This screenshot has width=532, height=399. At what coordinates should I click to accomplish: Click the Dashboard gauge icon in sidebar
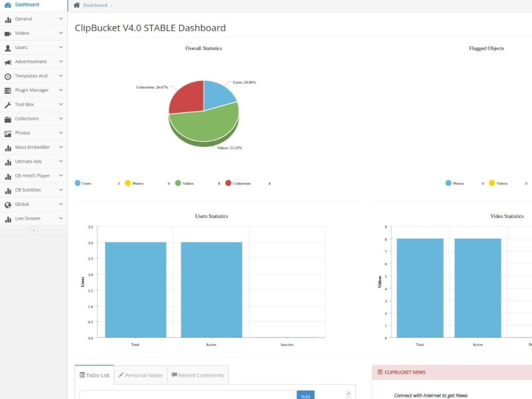pos(7,5)
